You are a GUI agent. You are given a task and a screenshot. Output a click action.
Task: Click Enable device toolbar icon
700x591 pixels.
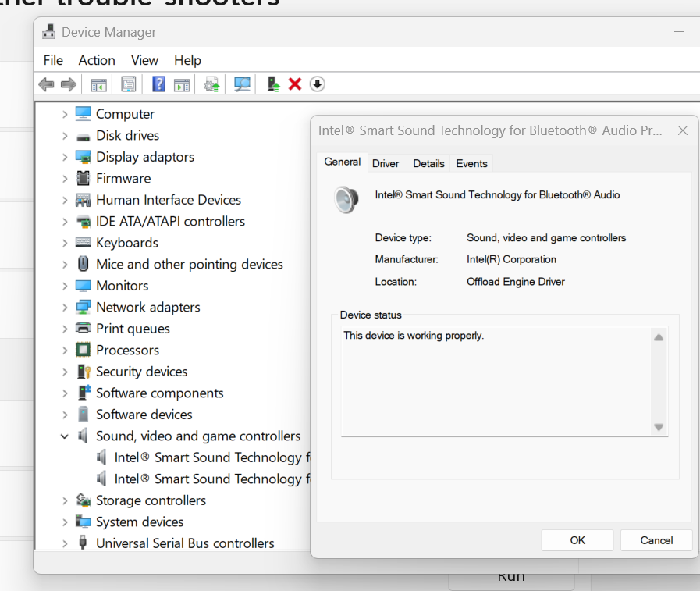(x=273, y=84)
